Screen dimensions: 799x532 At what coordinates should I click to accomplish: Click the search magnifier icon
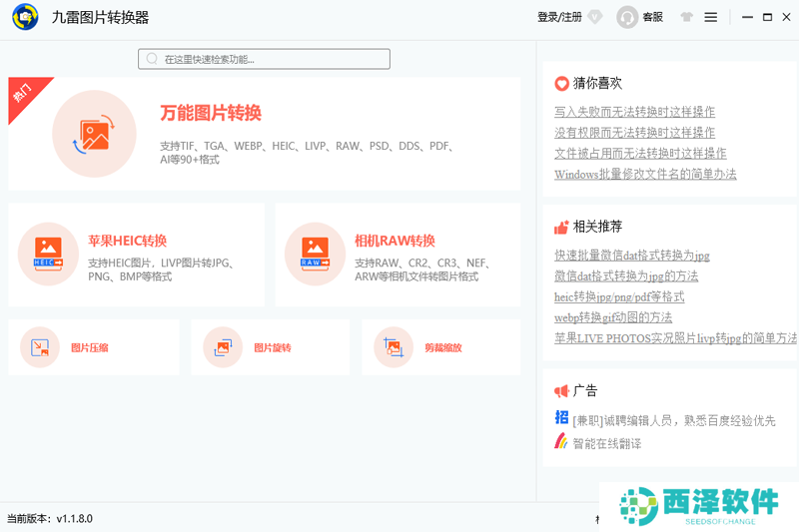152,59
